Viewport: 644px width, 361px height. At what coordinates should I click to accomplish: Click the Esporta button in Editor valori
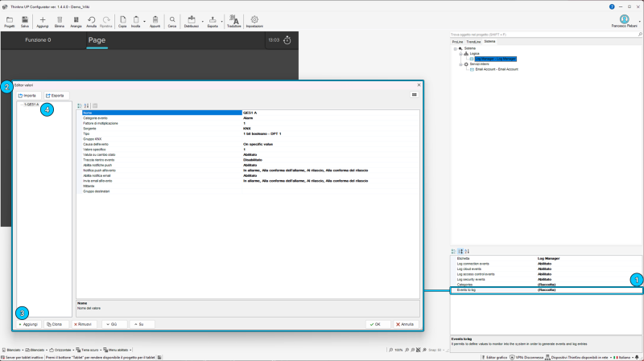55,96
